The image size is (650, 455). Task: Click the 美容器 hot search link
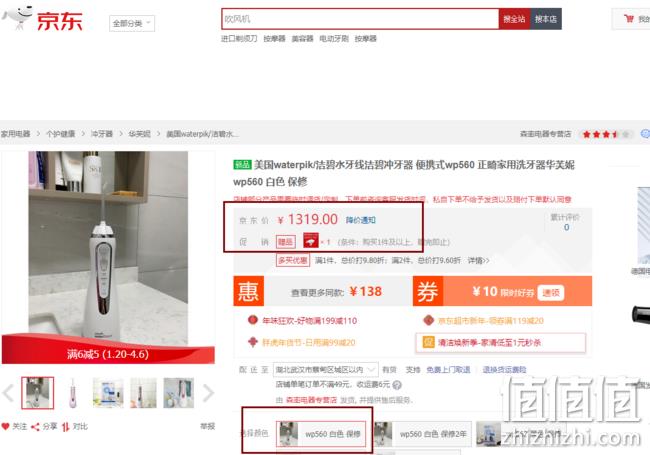tap(302, 39)
